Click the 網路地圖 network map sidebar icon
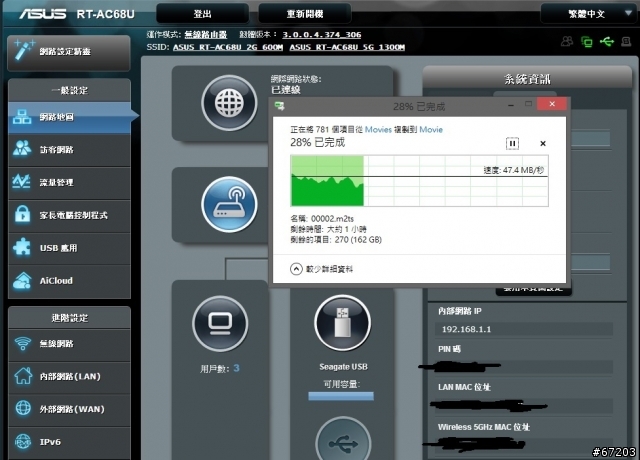The height and width of the screenshot is (460, 640). pos(22,117)
